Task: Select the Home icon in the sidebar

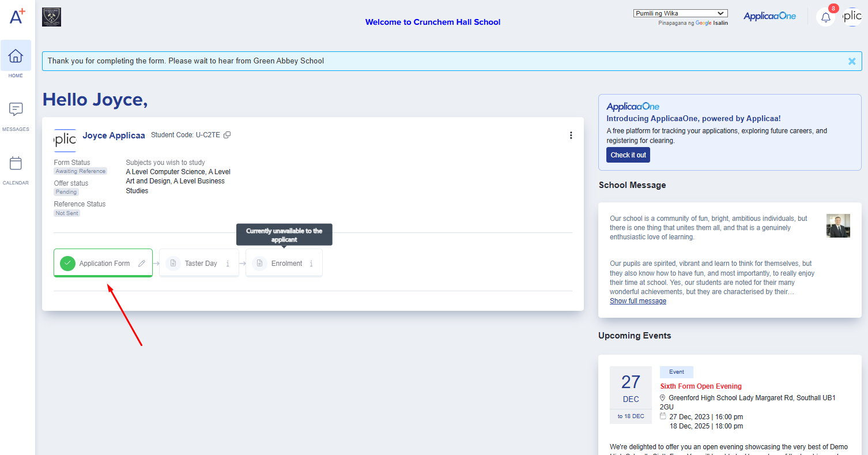Action: [16, 56]
